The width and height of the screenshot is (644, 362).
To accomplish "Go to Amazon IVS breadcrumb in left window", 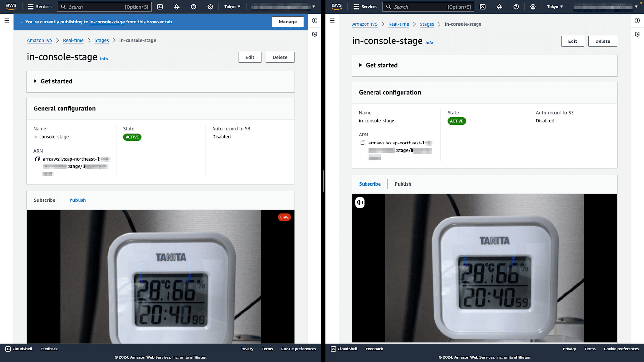I will point(39,40).
